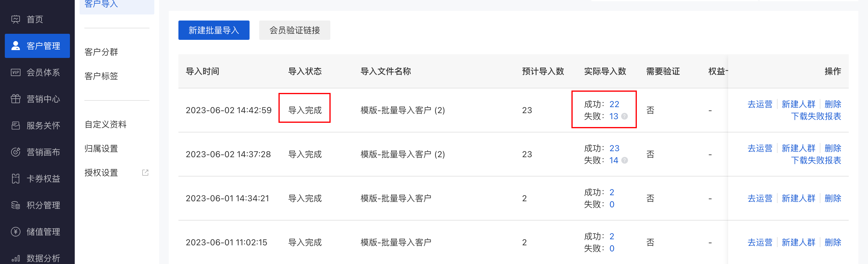This screenshot has height=264, width=868.
Task: Click the 新建批量导入 button
Action: pos(214,30)
